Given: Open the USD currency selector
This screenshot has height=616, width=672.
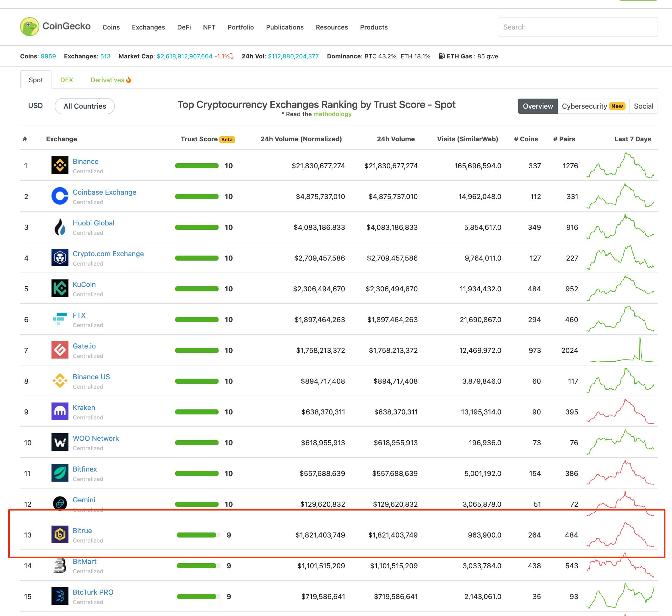Looking at the screenshot, I should (35, 106).
